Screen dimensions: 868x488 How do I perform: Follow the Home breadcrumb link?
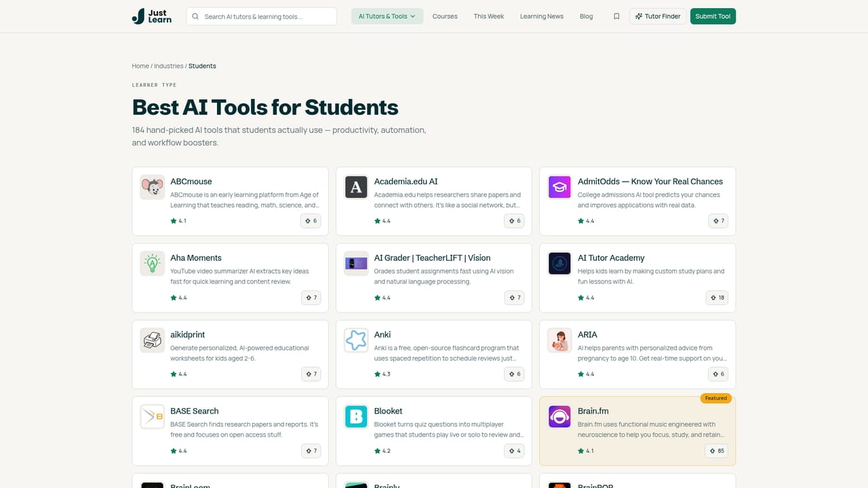tap(140, 66)
